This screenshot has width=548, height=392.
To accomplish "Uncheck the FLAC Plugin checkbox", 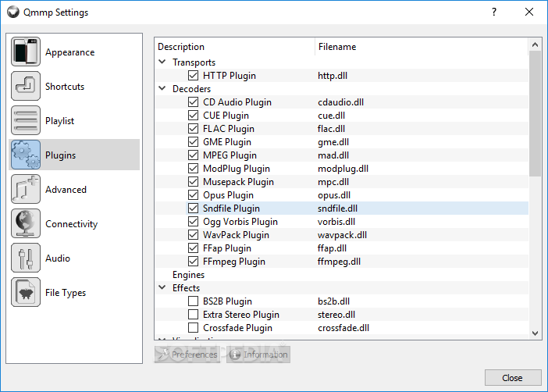I will 193,129.
